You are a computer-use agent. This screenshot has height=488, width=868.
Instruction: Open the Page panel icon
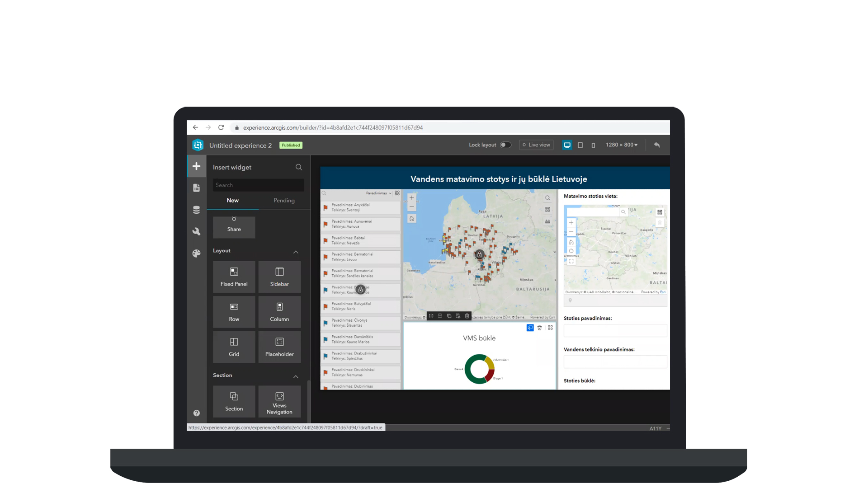coord(196,188)
